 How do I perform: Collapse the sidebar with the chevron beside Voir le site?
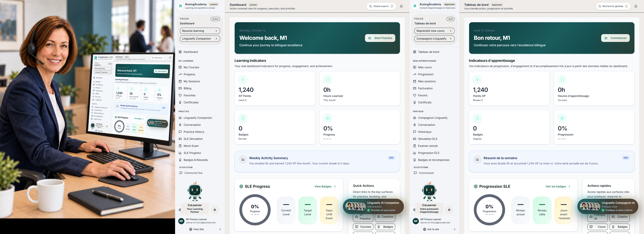click(x=455, y=229)
